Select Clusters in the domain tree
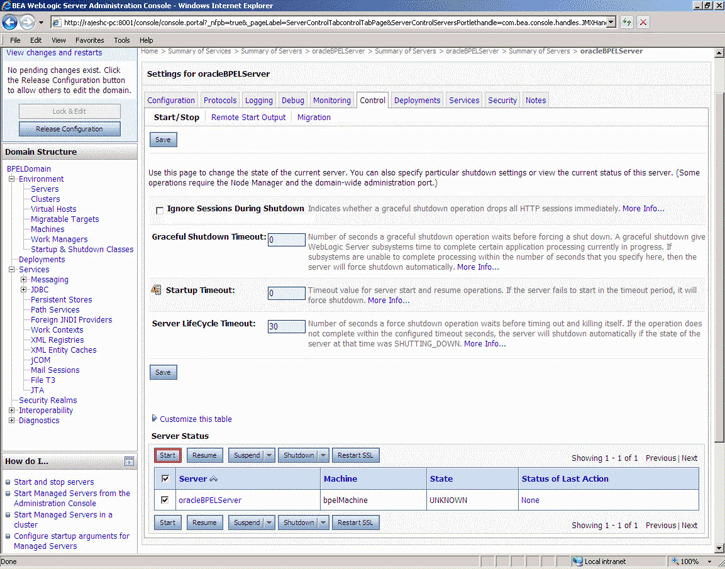 coord(45,199)
